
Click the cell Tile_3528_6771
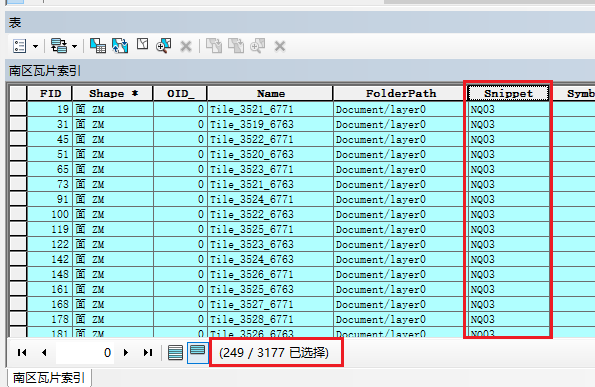tap(270, 319)
